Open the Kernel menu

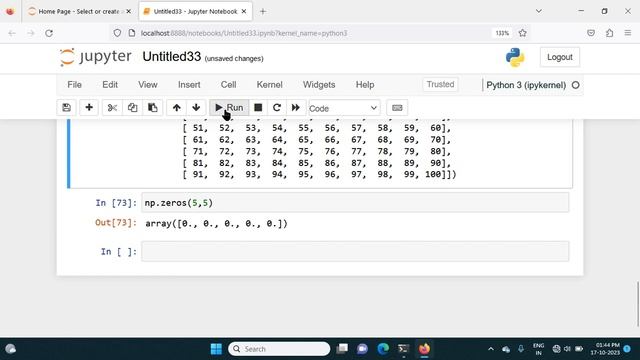[x=269, y=85]
